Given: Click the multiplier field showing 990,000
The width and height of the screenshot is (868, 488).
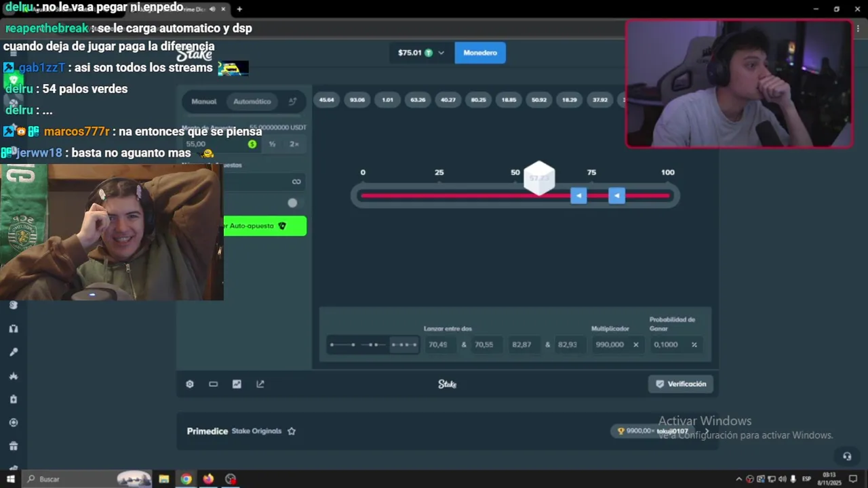Looking at the screenshot, I should coord(617,344).
